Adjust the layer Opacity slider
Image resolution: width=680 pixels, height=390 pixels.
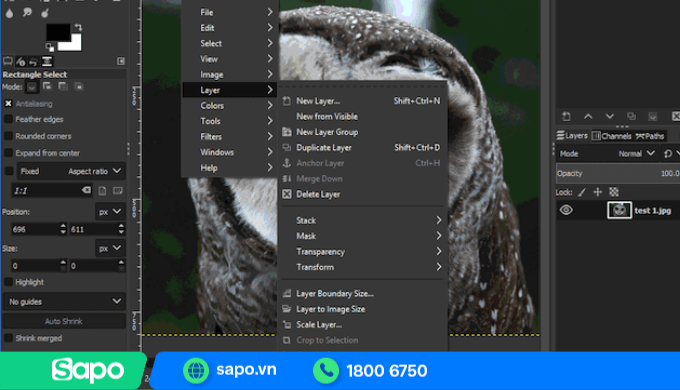pos(618,174)
